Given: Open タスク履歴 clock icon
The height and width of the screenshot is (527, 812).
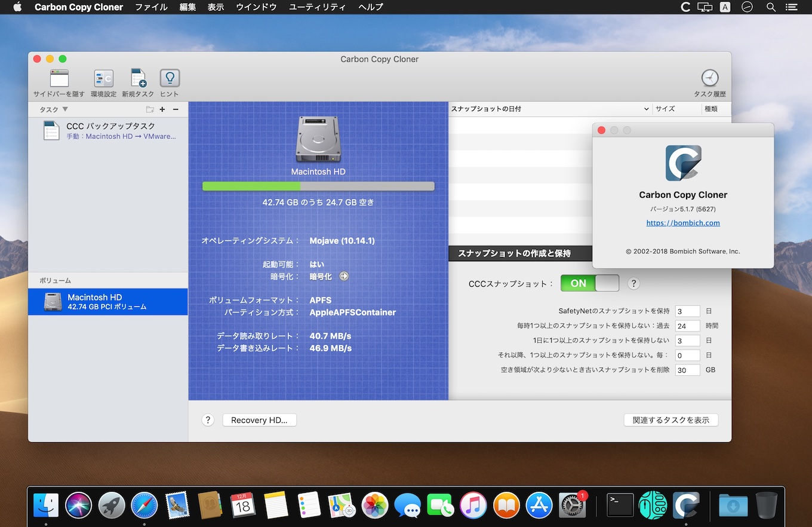Looking at the screenshot, I should point(709,78).
